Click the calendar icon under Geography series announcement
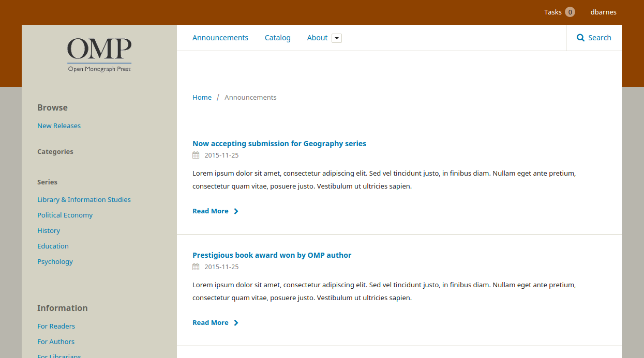The width and height of the screenshot is (644, 358). [196, 155]
